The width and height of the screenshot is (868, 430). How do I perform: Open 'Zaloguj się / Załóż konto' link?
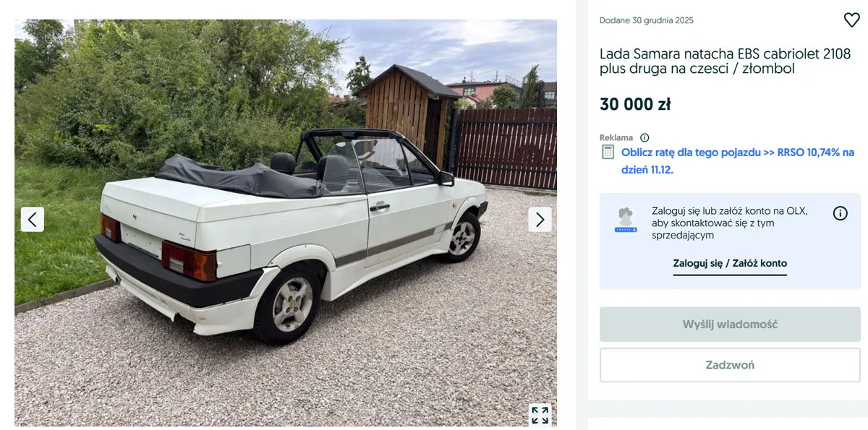[730, 264]
